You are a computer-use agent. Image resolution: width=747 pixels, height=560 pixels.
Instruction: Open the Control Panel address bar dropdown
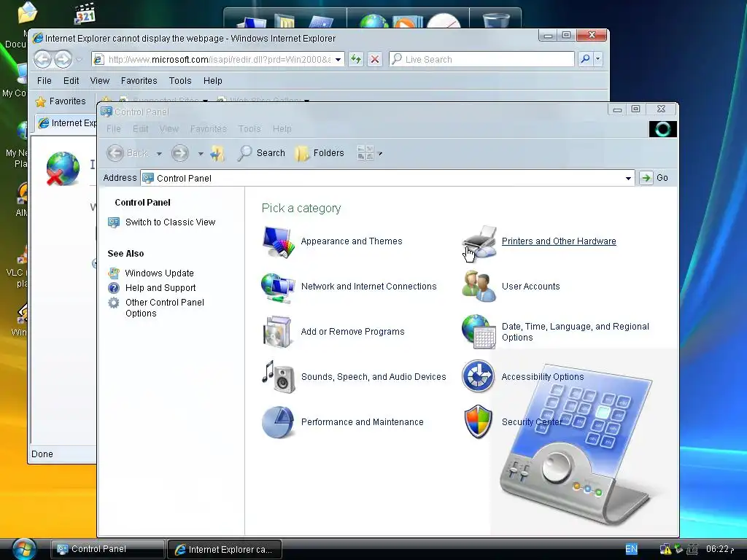[x=628, y=178]
